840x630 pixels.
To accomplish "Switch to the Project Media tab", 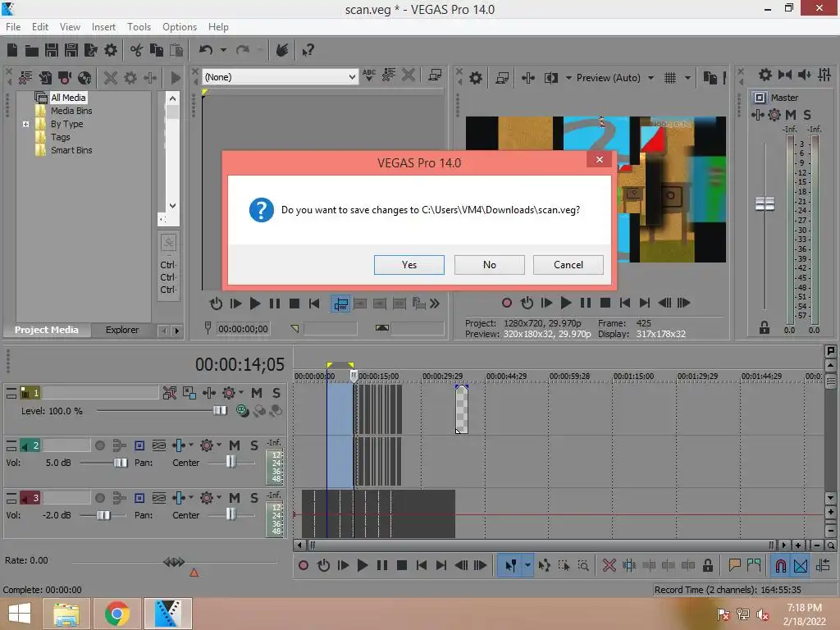I will point(46,330).
